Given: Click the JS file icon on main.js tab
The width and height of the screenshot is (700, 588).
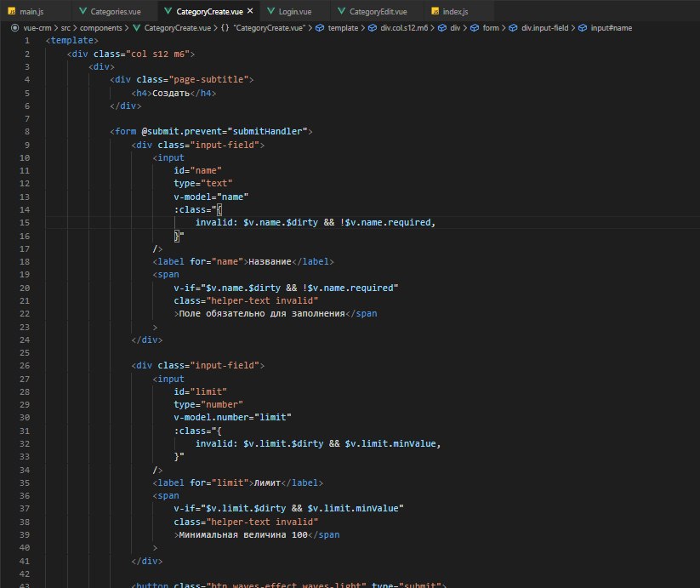Looking at the screenshot, I should 12,11.
